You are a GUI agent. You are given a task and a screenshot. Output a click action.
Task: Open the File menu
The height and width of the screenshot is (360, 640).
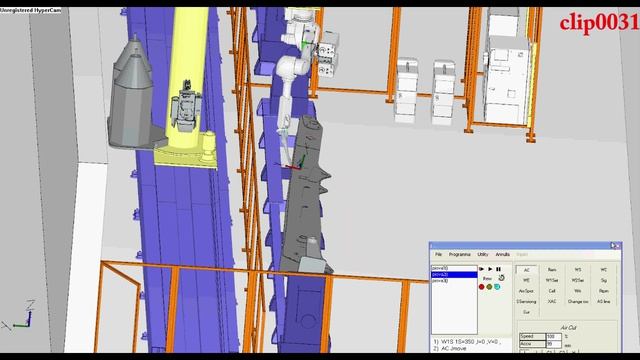(438, 254)
